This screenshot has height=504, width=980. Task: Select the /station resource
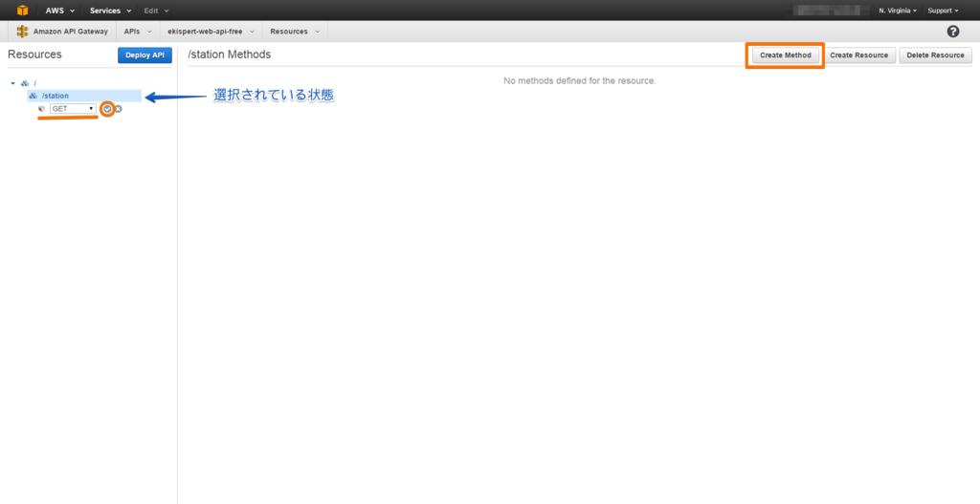[x=85, y=96]
